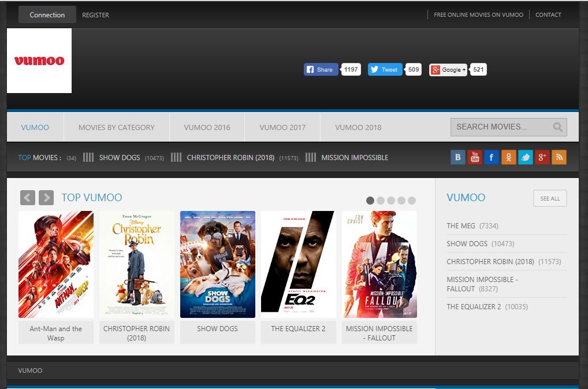Select the second carousel pagination dot
Image resolution: width=588 pixels, height=389 pixels.
[x=381, y=201]
